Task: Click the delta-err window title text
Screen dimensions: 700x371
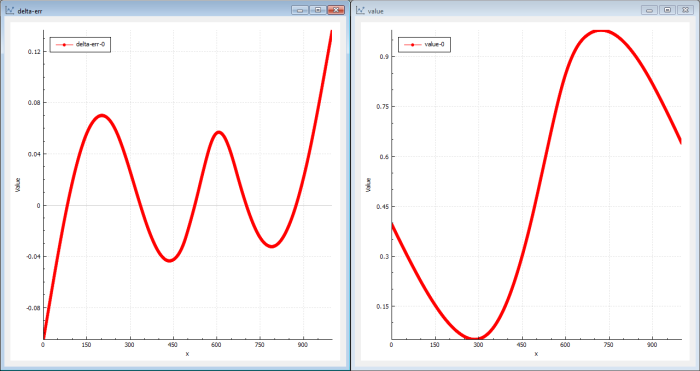Action: coord(30,11)
